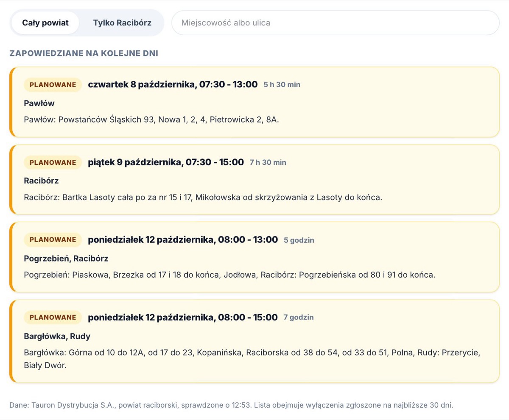Click the '5 godzin' duration label
The width and height of the screenshot is (509, 420).
pyautogui.click(x=299, y=240)
